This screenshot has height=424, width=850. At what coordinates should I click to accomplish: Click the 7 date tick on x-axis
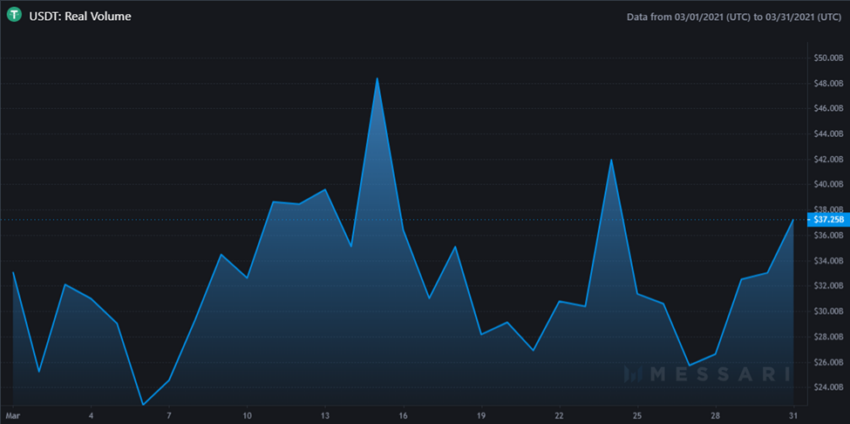click(x=169, y=416)
